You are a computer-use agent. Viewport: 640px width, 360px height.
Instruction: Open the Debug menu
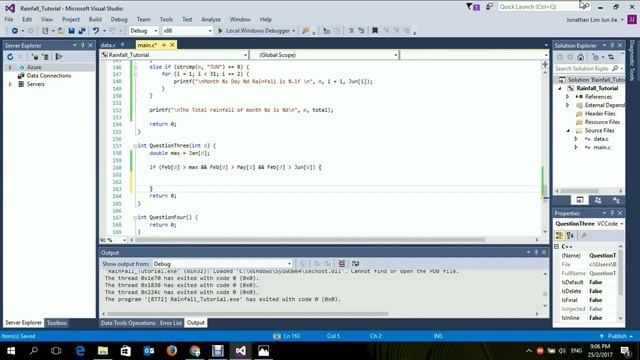(x=119, y=19)
